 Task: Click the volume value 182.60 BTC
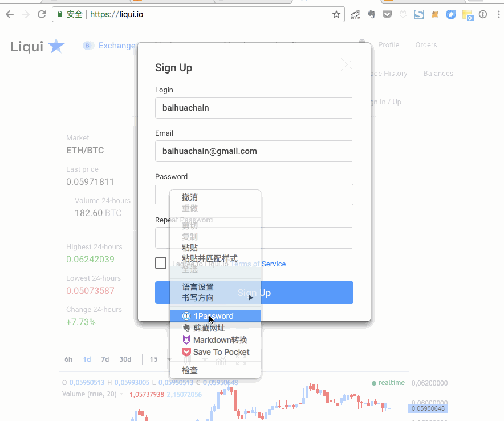coord(98,213)
